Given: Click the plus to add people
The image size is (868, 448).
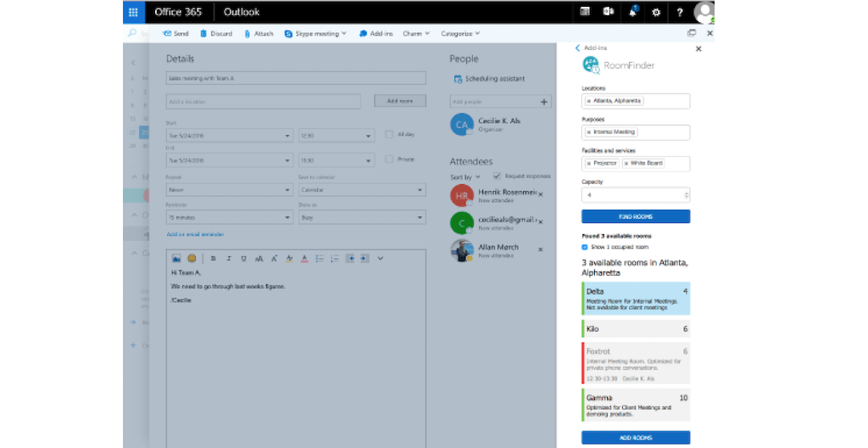Looking at the screenshot, I should coord(543,102).
